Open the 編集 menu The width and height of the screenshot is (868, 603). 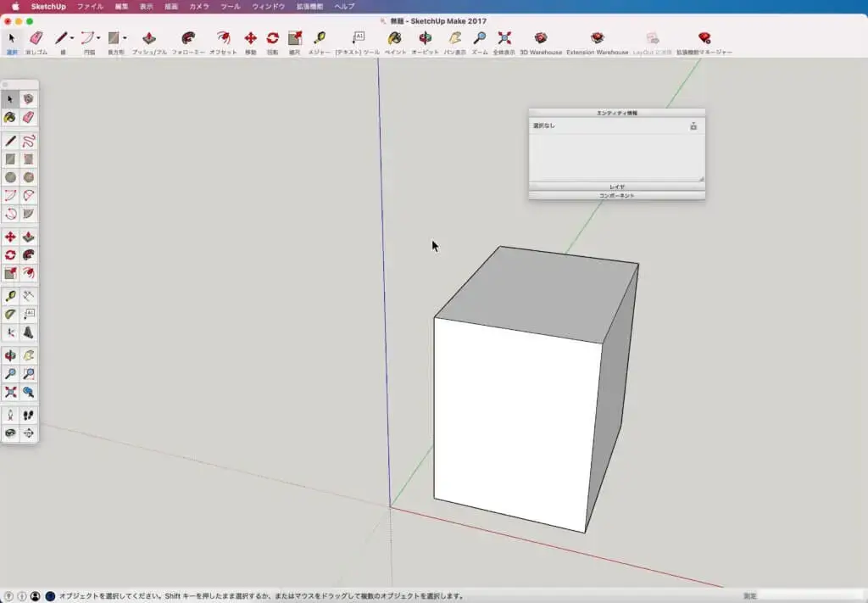point(121,7)
